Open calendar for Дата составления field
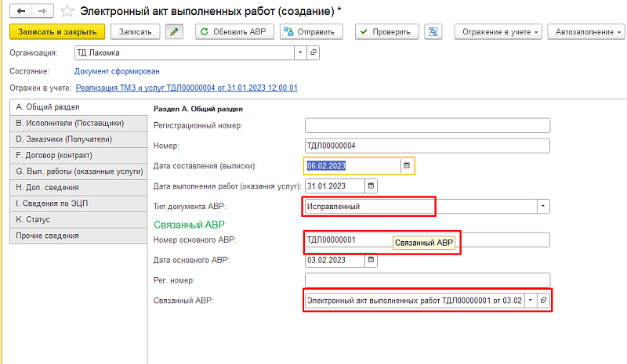 coord(406,165)
